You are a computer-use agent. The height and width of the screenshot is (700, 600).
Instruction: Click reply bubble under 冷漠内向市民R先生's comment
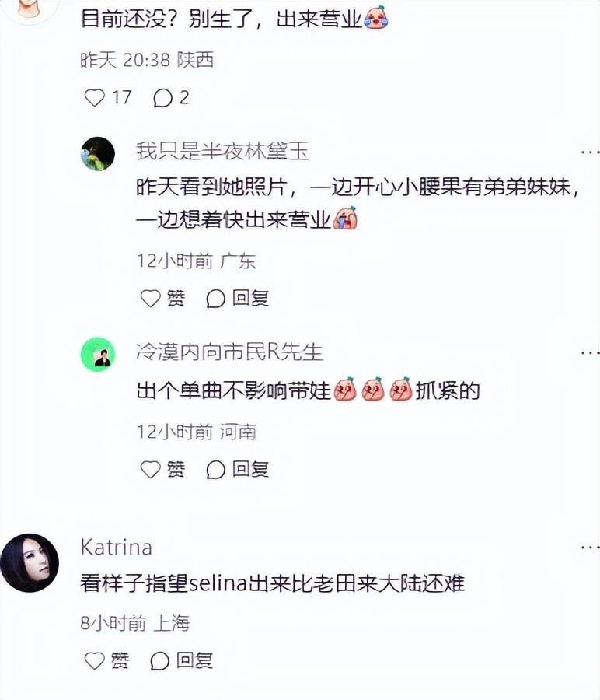(x=215, y=469)
